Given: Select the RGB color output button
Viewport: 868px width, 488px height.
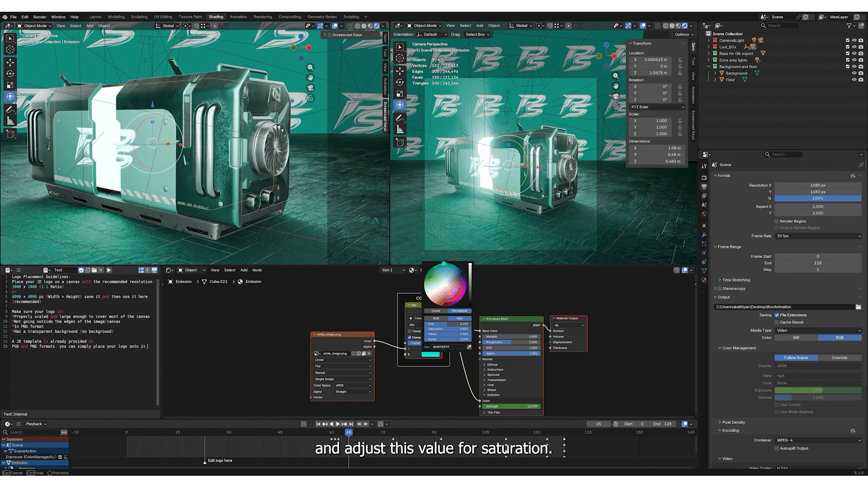Looking at the screenshot, I should click(840, 338).
